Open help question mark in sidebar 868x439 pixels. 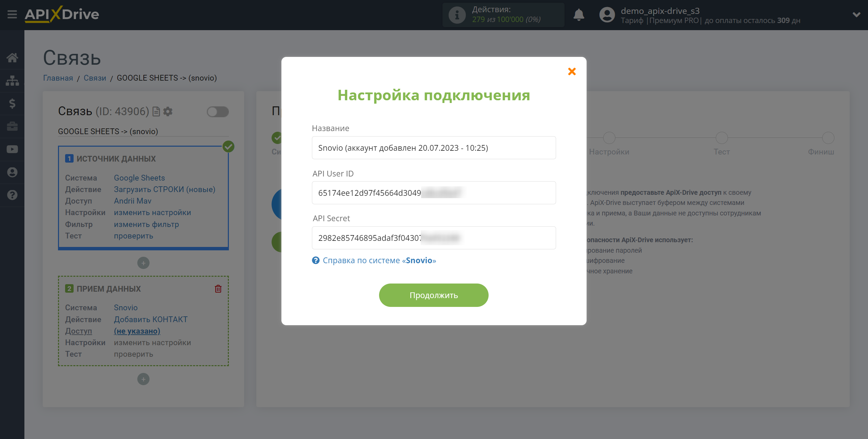12,195
